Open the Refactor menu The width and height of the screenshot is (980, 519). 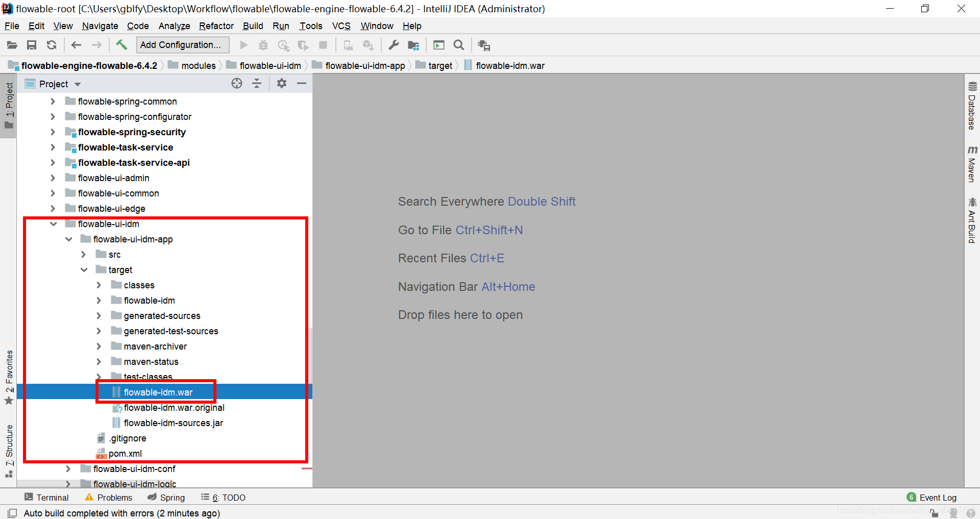216,26
